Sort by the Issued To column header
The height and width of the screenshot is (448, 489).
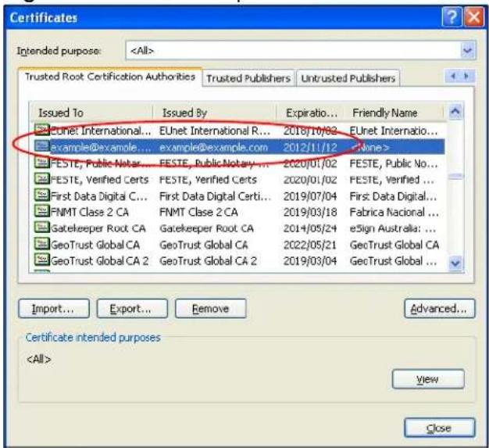tap(91, 113)
